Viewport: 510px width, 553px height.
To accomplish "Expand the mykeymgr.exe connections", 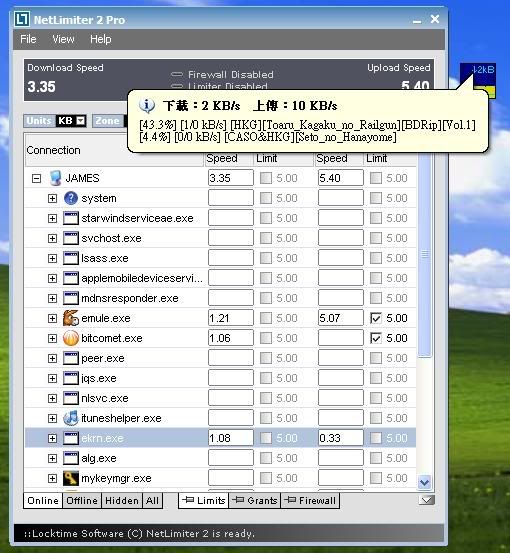I will point(52,479).
